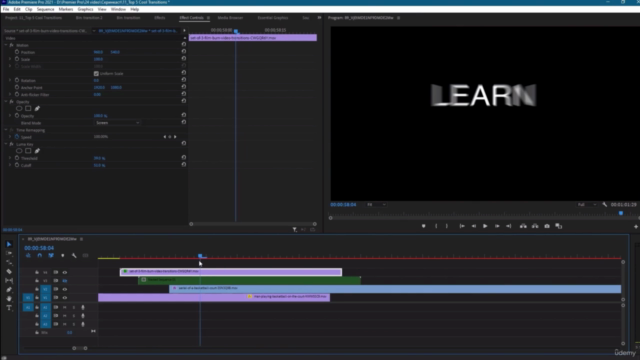This screenshot has height=360, width=640.
Task: Collapse the Motion effect group
Action: point(6,45)
